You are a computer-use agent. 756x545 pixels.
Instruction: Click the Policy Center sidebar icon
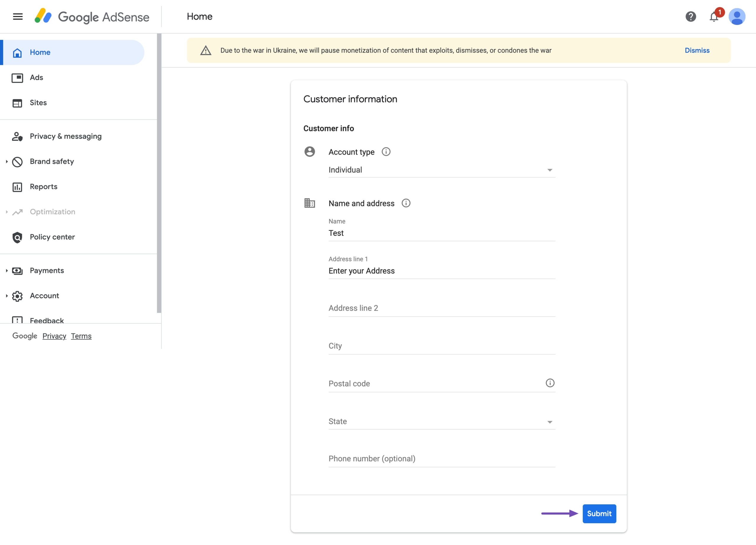[18, 237]
